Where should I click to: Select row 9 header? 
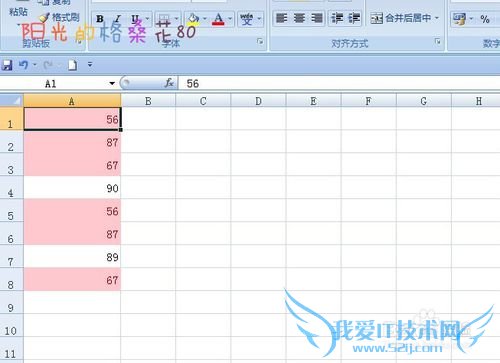pyautogui.click(x=11, y=302)
